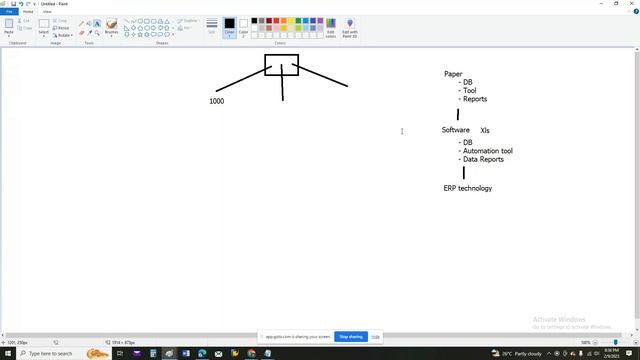
Task: Click the Copy command
Action: coord(24,28)
